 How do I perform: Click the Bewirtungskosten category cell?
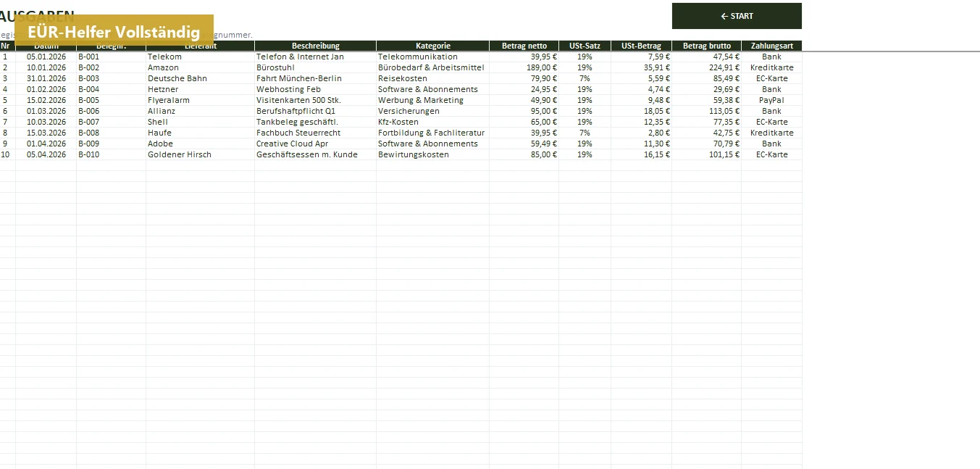[433, 154]
